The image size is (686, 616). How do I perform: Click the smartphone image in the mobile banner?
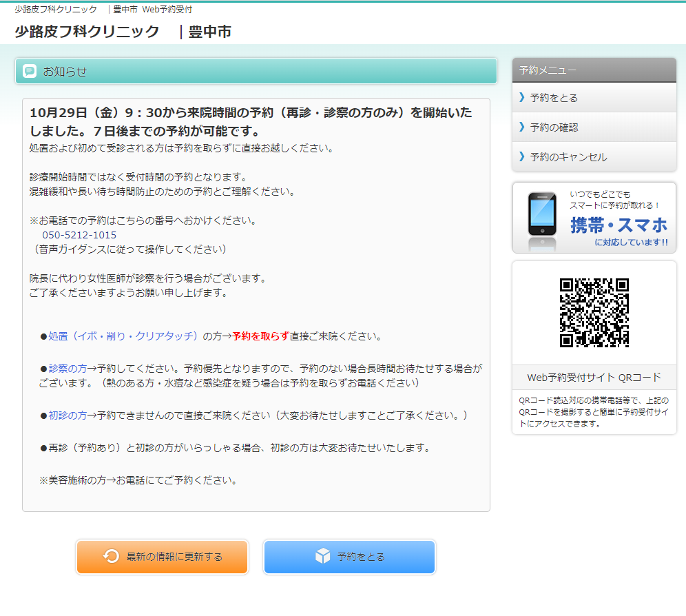click(542, 214)
